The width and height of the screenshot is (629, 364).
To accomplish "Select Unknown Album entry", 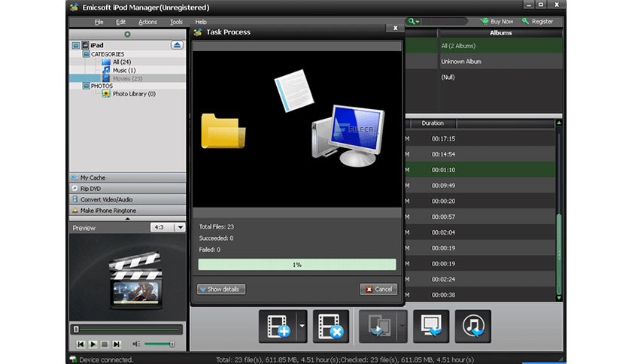I will (500, 62).
